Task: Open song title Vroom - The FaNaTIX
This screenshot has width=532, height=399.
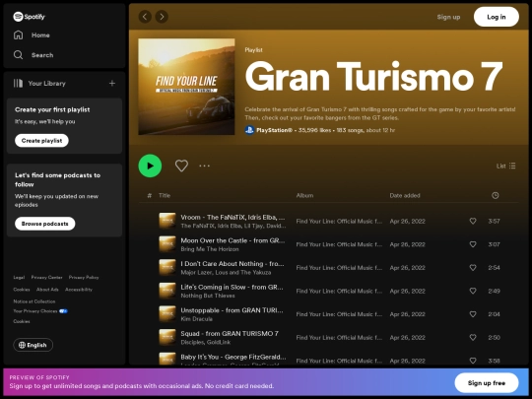Action: (233, 217)
